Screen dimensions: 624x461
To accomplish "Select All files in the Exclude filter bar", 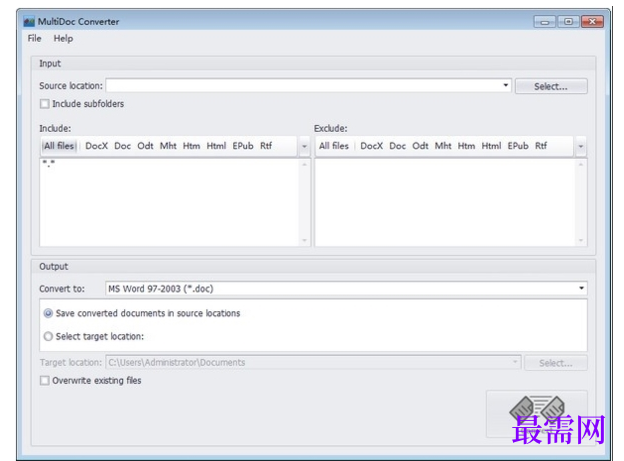I will pos(333,146).
